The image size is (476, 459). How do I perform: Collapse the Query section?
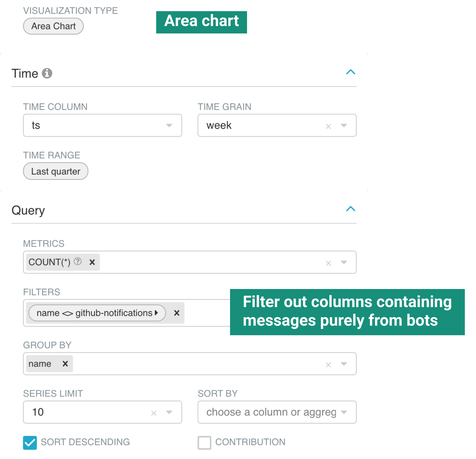click(351, 209)
